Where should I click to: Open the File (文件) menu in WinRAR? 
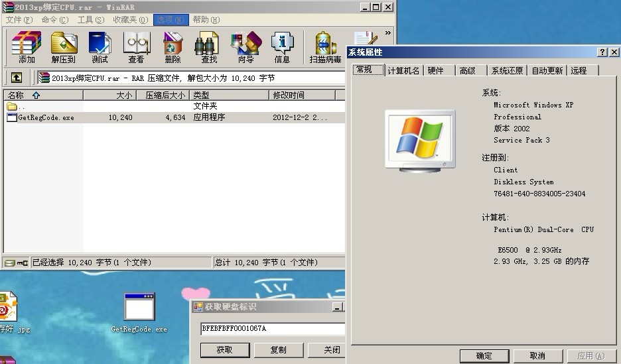point(19,20)
